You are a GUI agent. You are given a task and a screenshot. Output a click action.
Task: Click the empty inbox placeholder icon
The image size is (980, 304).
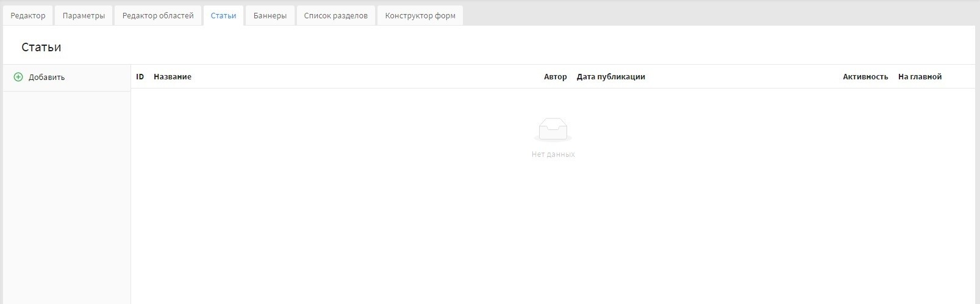[553, 129]
